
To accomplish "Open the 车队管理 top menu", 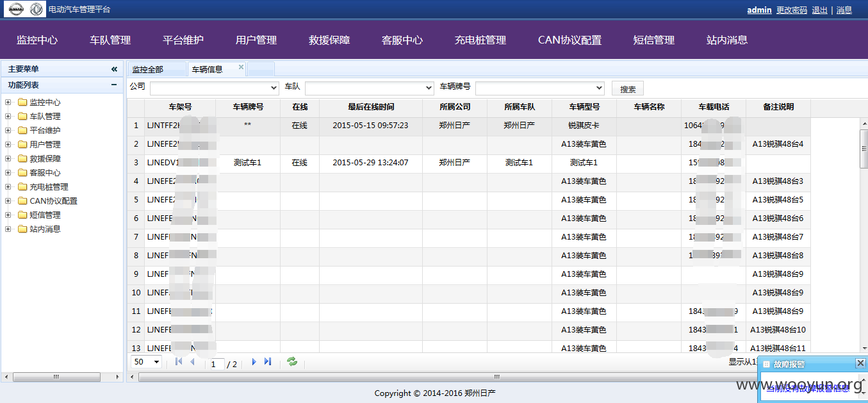I will pyautogui.click(x=110, y=40).
